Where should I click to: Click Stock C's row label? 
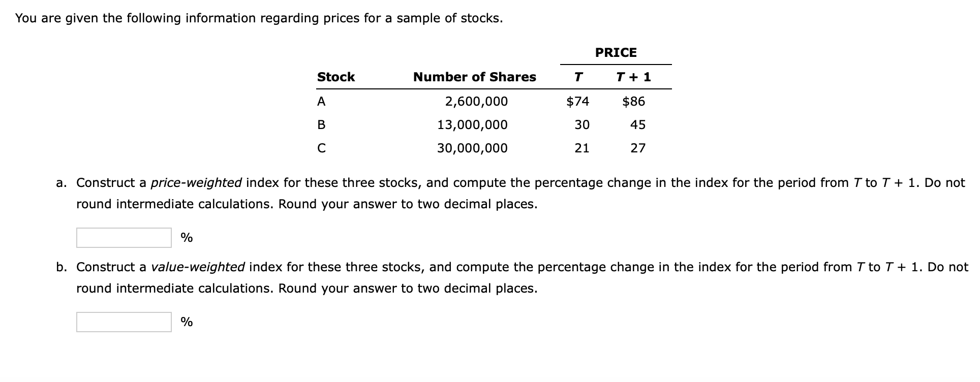pyautogui.click(x=321, y=148)
